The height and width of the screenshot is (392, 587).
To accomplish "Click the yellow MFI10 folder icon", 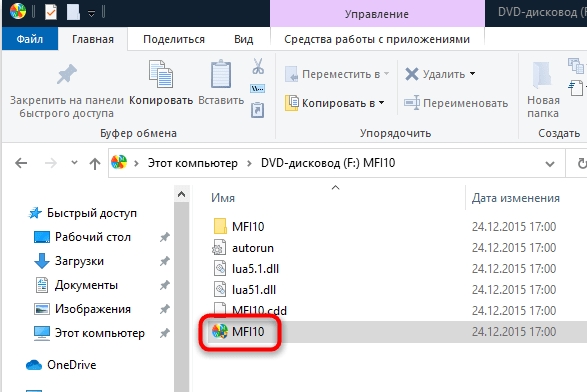I will tap(220, 226).
